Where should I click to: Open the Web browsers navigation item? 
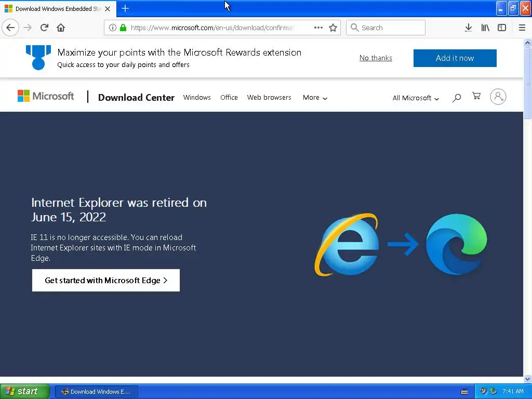pyautogui.click(x=269, y=97)
